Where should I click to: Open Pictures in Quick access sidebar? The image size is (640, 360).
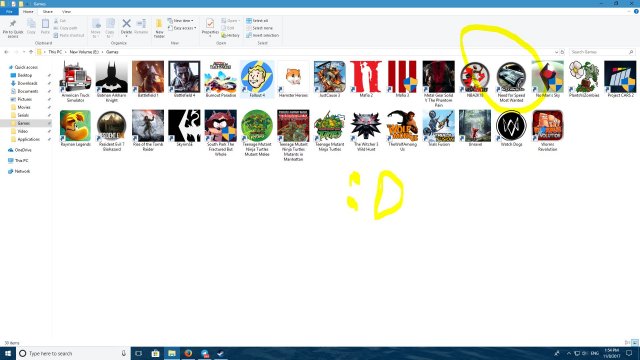click(24, 99)
